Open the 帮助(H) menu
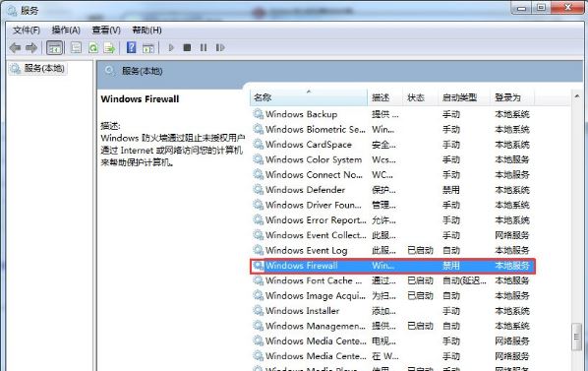Screen dimensions: 588x371 coord(147,30)
